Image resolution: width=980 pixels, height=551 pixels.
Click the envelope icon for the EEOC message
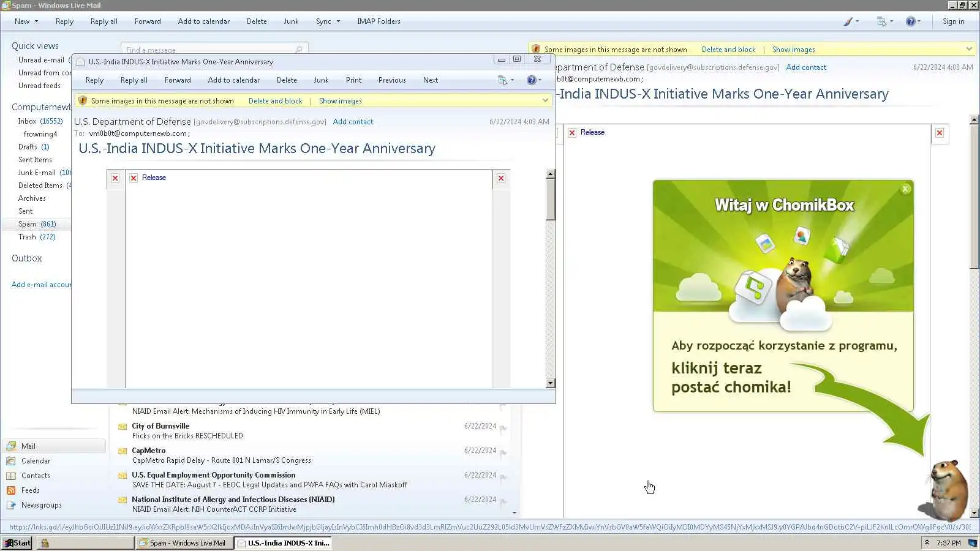[x=123, y=476]
